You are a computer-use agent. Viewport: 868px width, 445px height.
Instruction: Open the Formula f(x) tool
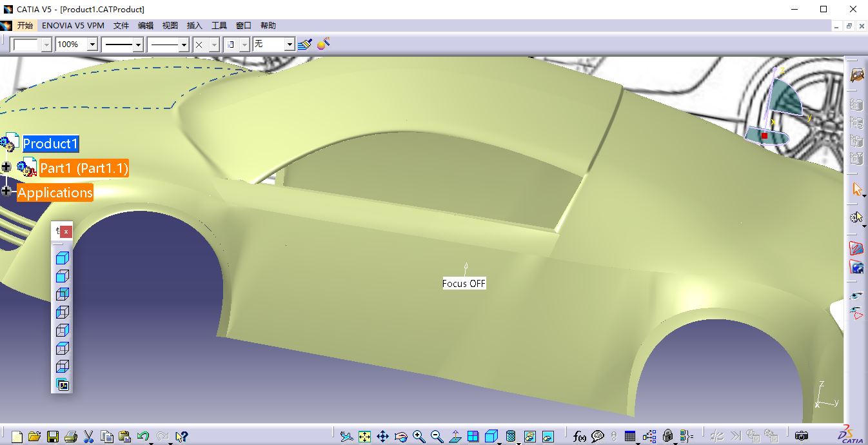click(580, 437)
